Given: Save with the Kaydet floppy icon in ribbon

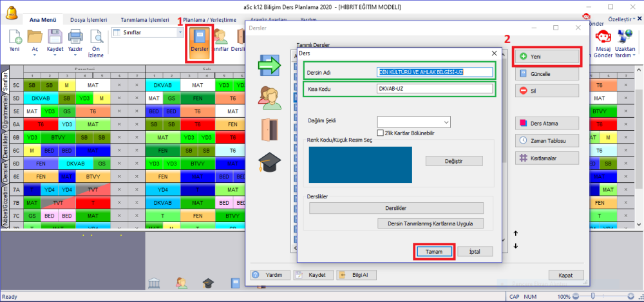Looking at the screenshot, I should pos(55,37).
